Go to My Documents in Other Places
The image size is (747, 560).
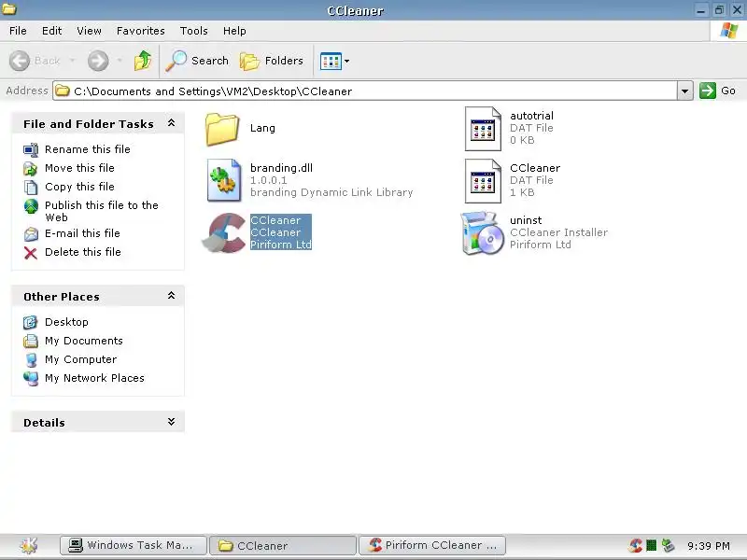click(x=84, y=341)
